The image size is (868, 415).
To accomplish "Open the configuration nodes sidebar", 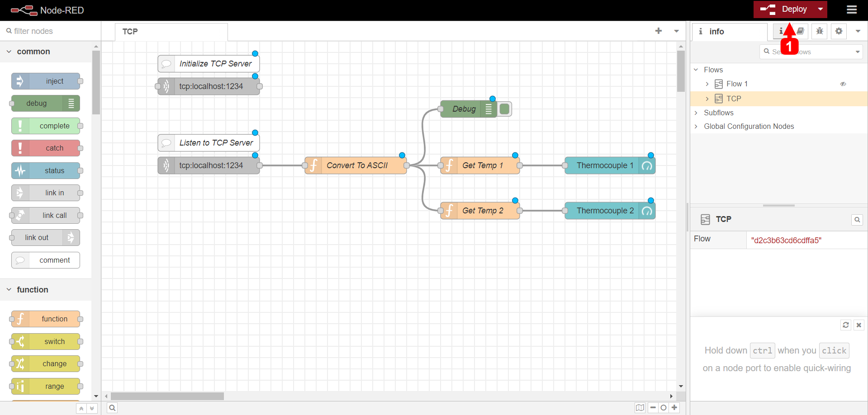I will coord(839,31).
